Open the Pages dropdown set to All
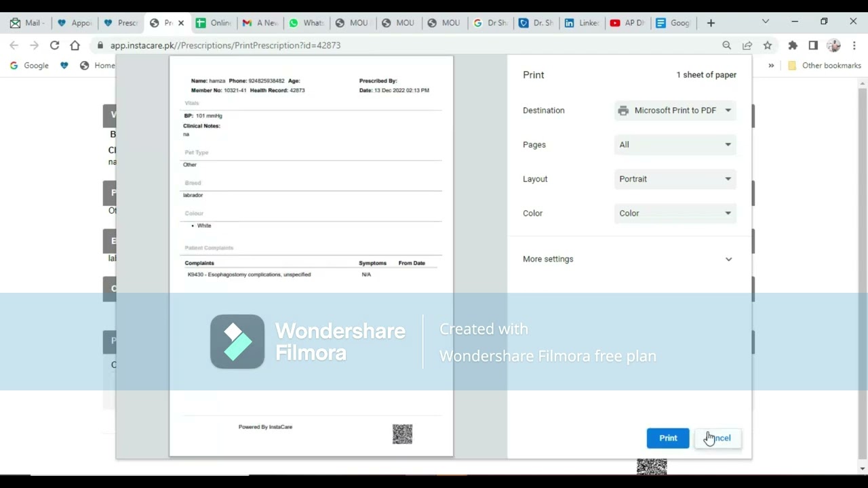This screenshot has width=868, height=488. click(675, 144)
